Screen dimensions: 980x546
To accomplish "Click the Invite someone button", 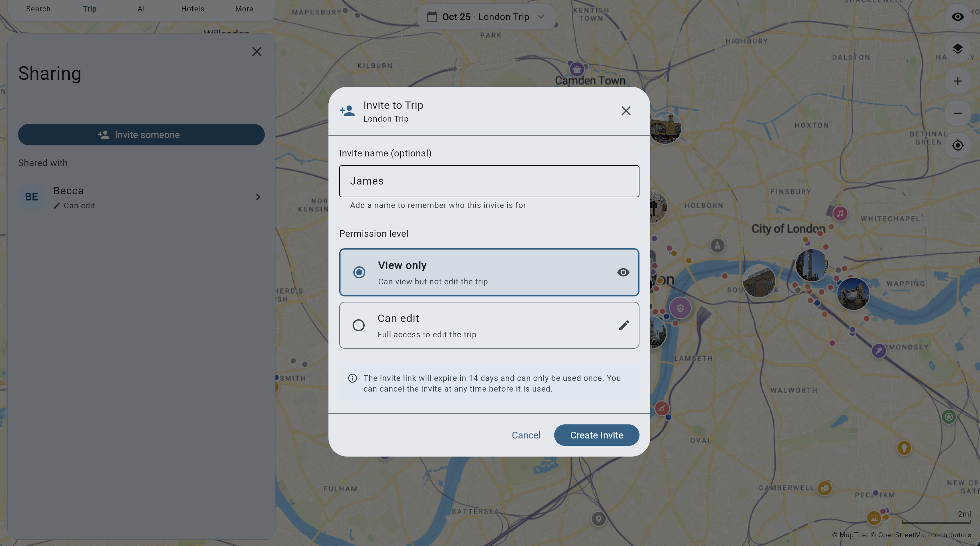I will pos(141,135).
